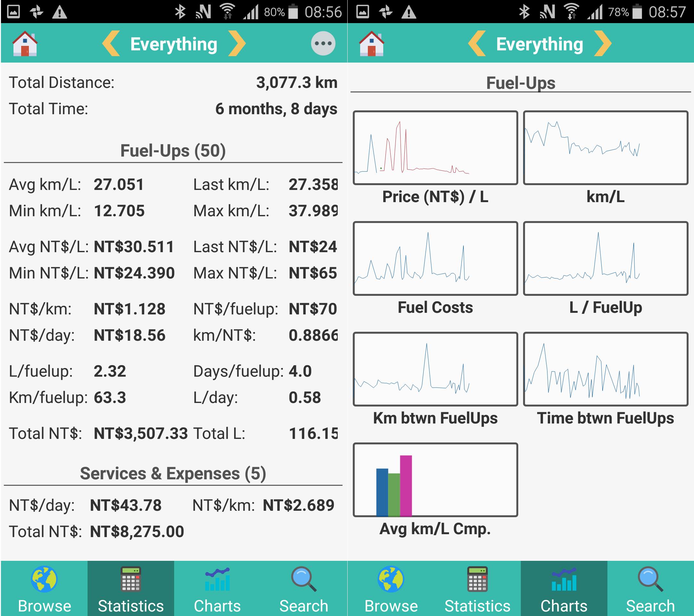Go to previous vehicle with left arrow, left screen
This screenshot has height=616, width=694.
pos(111,43)
